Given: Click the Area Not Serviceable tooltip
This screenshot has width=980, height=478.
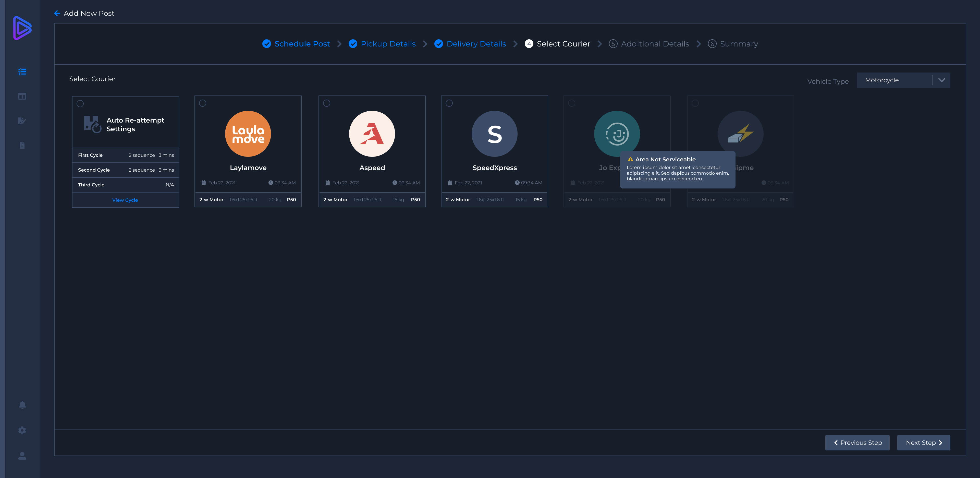Looking at the screenshot, I should [x=678, y=170].
